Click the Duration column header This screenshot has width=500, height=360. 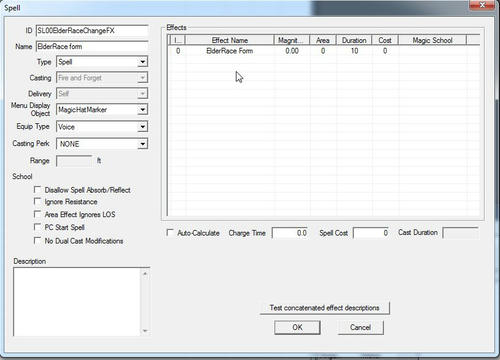pos(354,40)
